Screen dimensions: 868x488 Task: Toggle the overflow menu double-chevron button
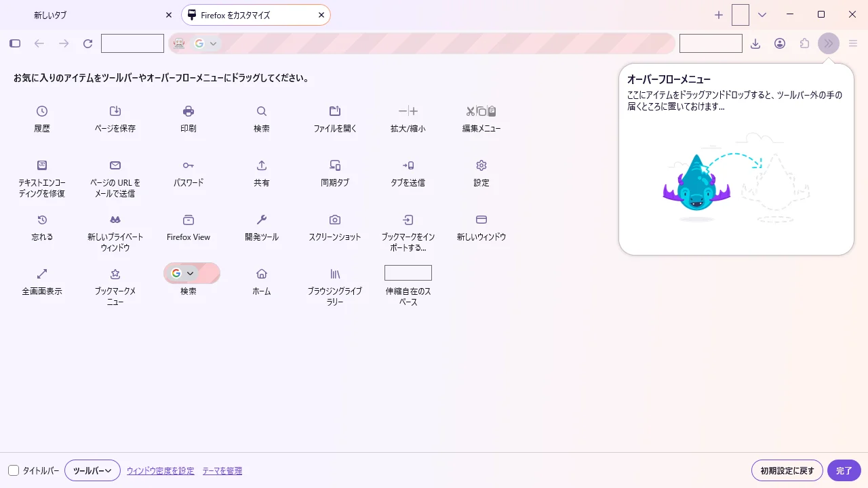(829, 43)
